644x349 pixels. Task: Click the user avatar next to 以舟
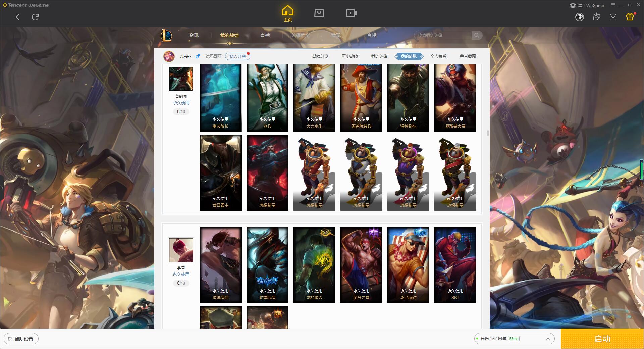[169, 56]
